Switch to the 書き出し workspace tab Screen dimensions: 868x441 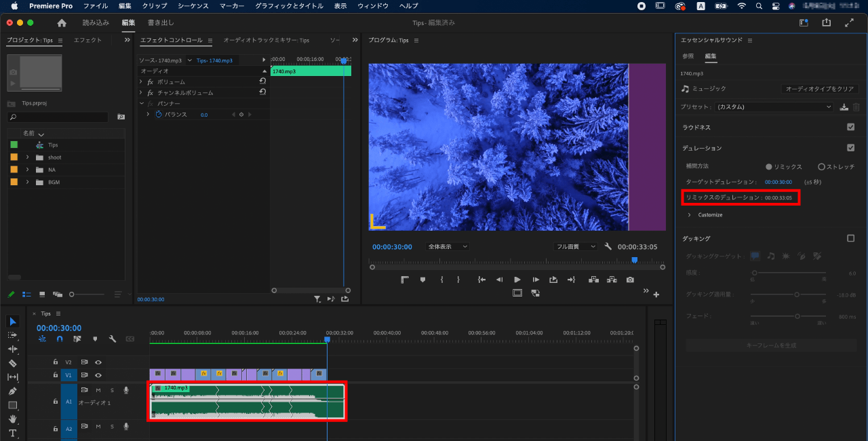point(161,22)
